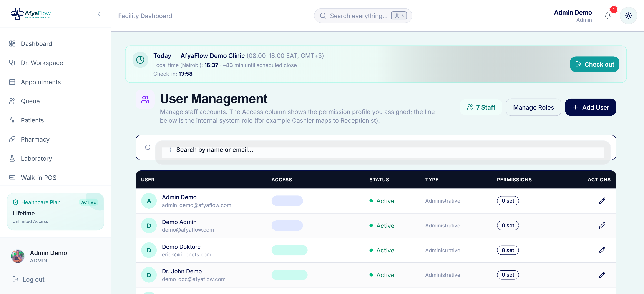Sort by the USER column header
Image resolution: width=644 pixels, height=294 pixels.
pos(148,180)
